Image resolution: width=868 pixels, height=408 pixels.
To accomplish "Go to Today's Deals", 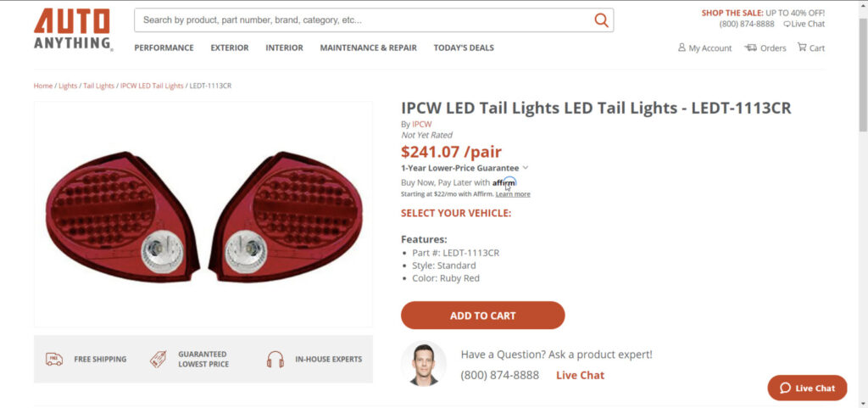I will [464, 48].
